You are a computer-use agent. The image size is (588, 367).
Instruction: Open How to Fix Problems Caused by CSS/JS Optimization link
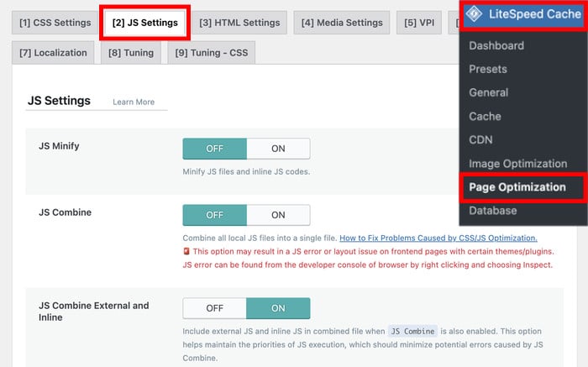click(438, 238)
